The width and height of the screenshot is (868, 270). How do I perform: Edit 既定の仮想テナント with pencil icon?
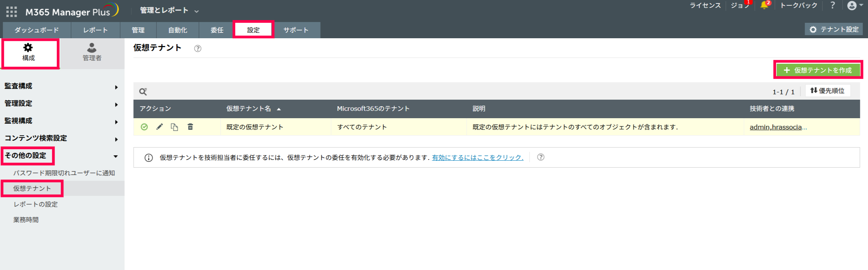(x=160, y=127)
